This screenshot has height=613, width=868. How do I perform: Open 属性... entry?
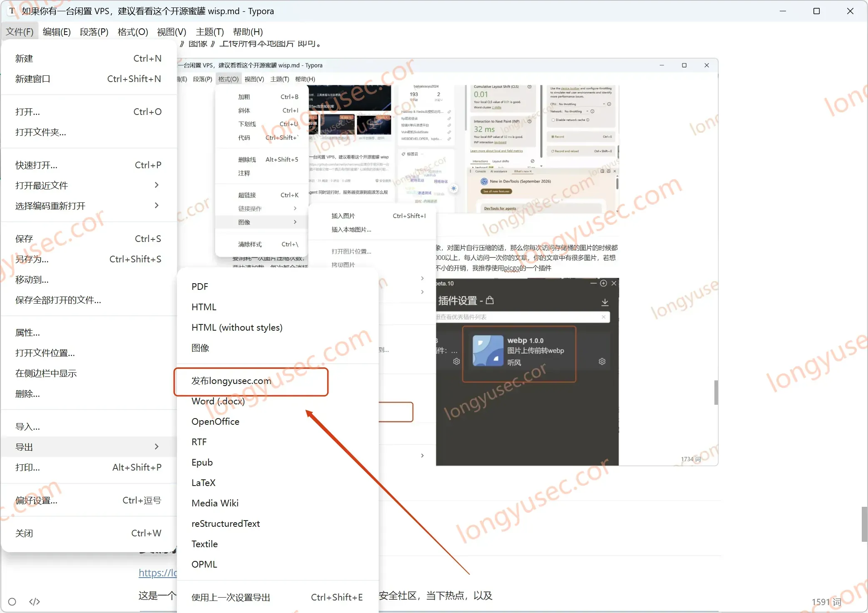[x=88, y=332]
